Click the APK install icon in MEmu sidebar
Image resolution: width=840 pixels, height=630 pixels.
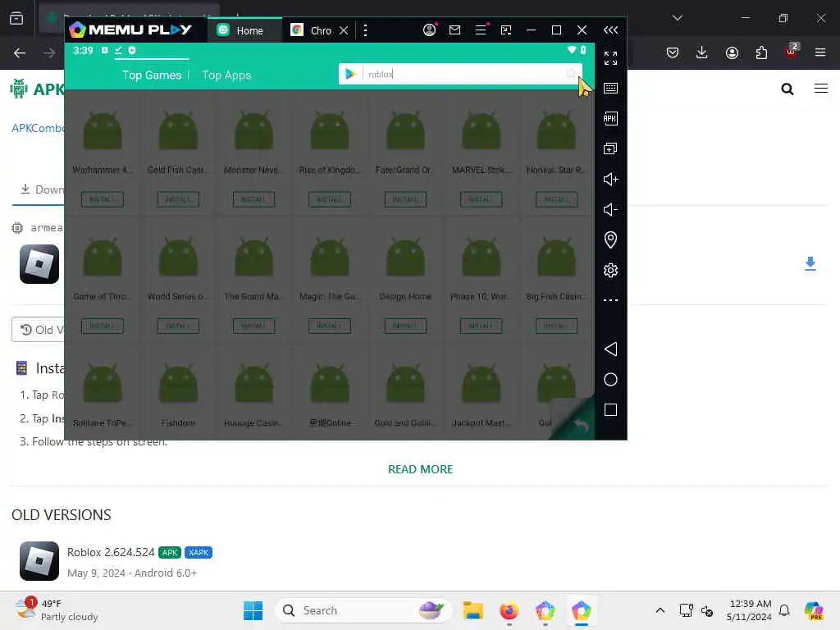(610, 118)
